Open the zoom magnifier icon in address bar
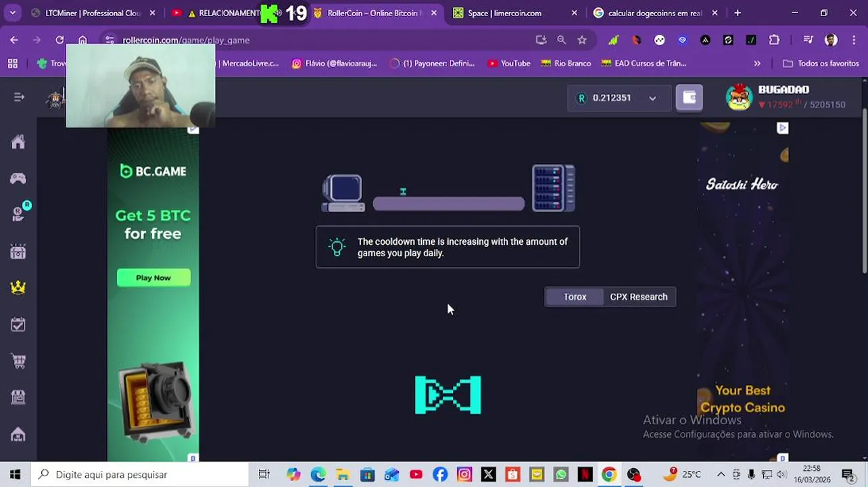The height and width of the screenshot is (487, 868). pyautogui.click(x=561, y=40)
